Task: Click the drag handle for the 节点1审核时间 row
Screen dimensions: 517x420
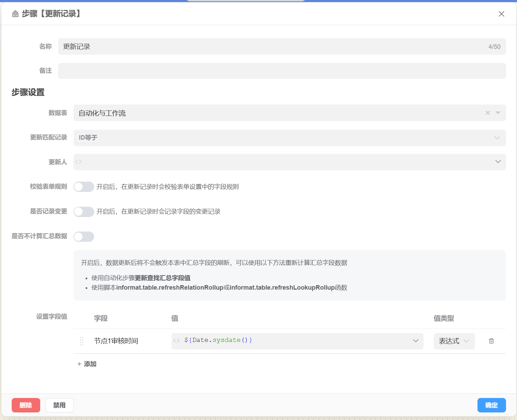Action: coord(81,341)
